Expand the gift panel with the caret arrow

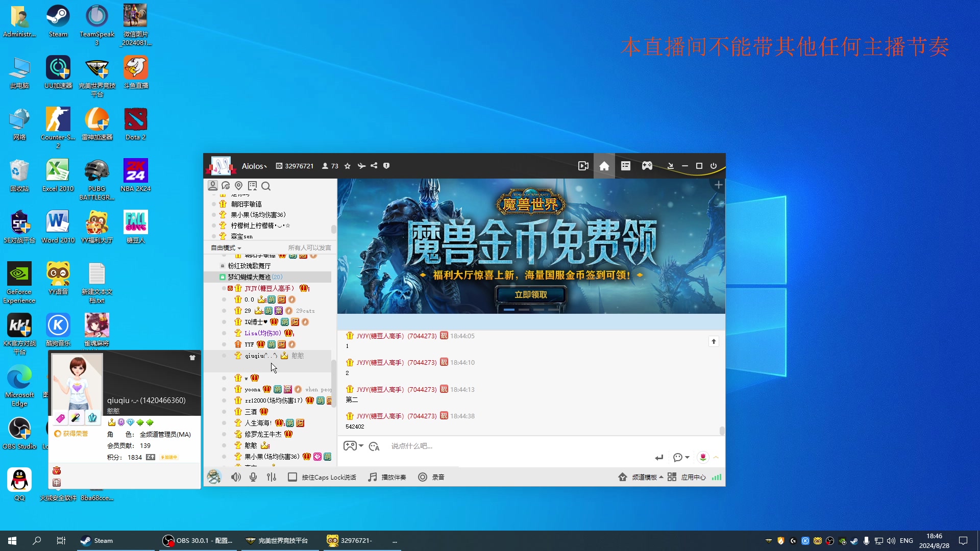click(x=716, y=457)
